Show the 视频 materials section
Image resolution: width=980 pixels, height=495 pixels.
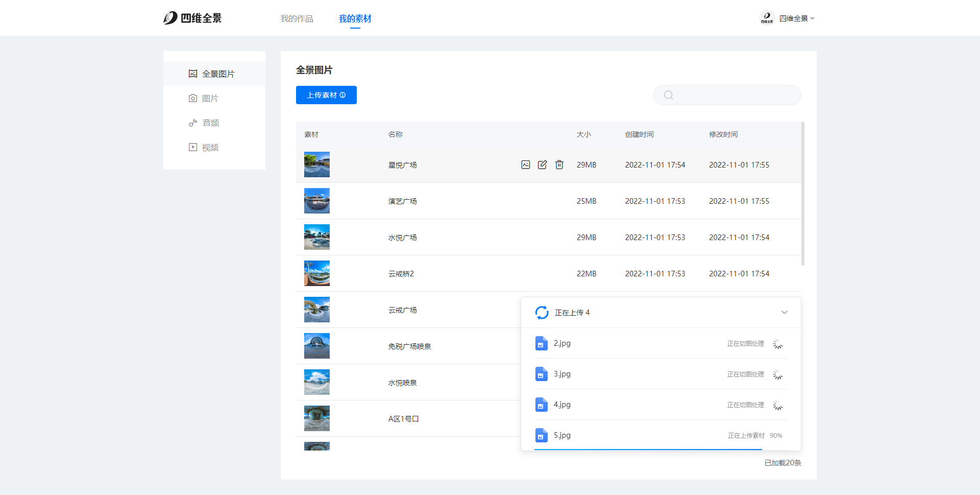pos(210,147)
